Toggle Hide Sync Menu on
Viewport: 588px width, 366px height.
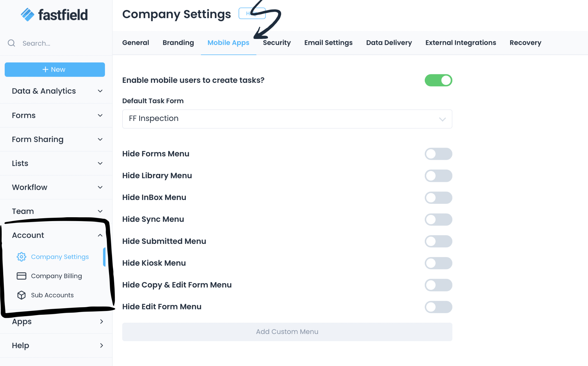point(438,219)
